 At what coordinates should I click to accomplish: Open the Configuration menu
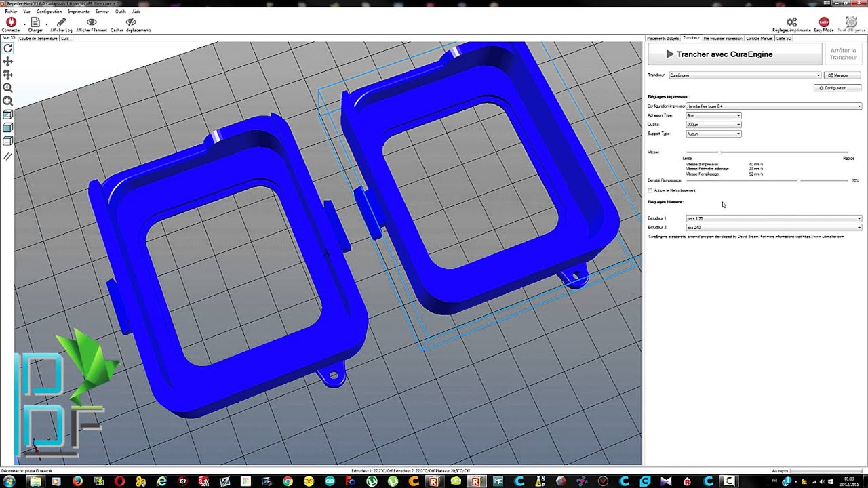point(50,12)
